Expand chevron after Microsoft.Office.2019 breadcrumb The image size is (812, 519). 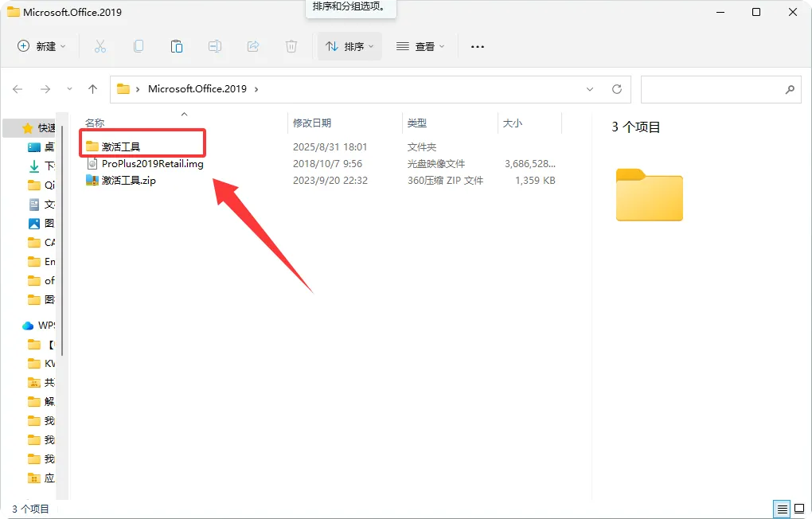(x=256, y=89)
